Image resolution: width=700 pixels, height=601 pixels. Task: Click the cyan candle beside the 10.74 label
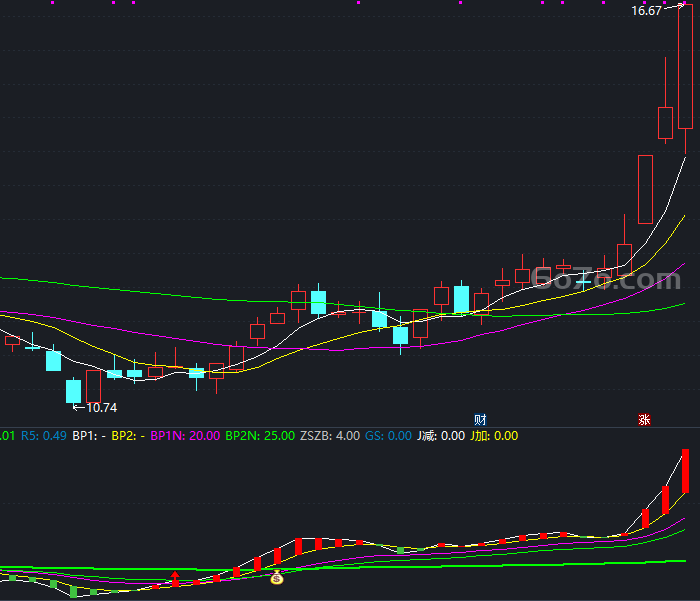coord(74,391)
